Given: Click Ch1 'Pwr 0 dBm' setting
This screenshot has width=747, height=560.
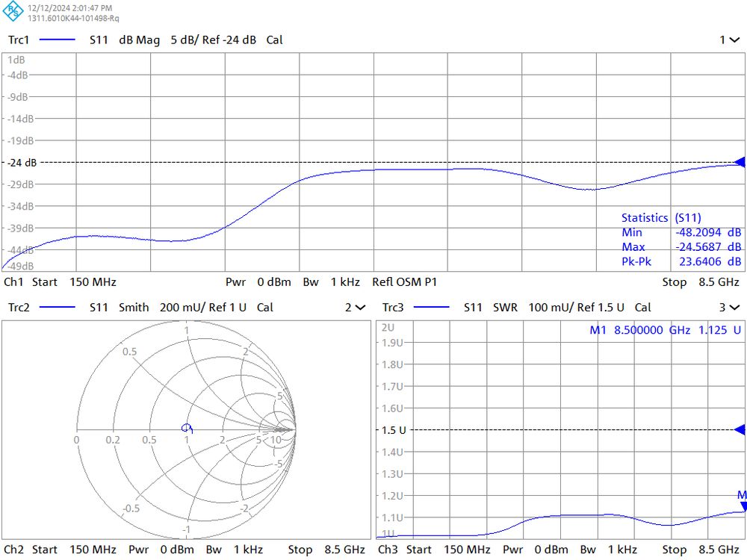Looking at the screenshot, I should pos(258,282).
